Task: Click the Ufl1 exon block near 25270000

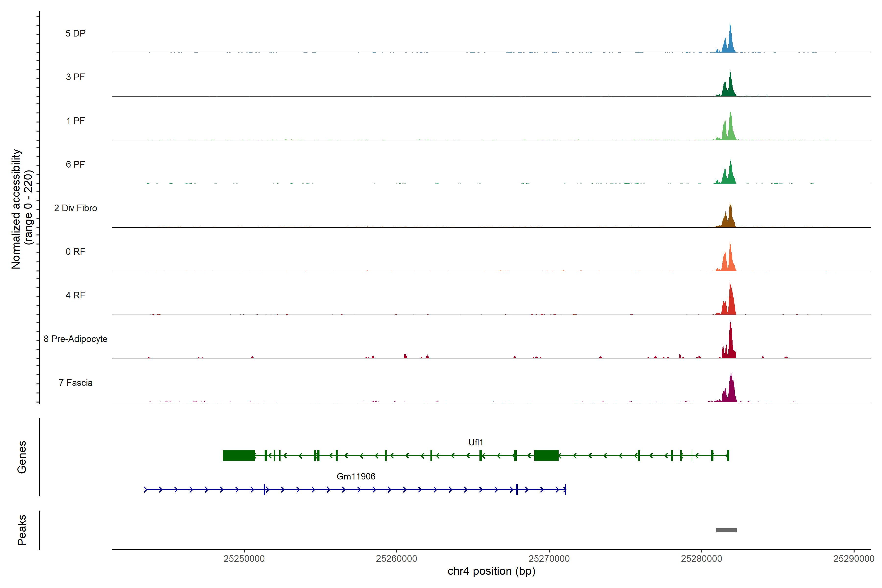Action: 546,455
